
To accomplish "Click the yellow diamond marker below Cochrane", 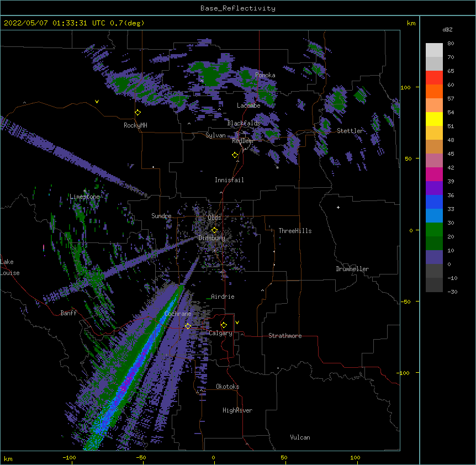I will (x=188, y=326).
